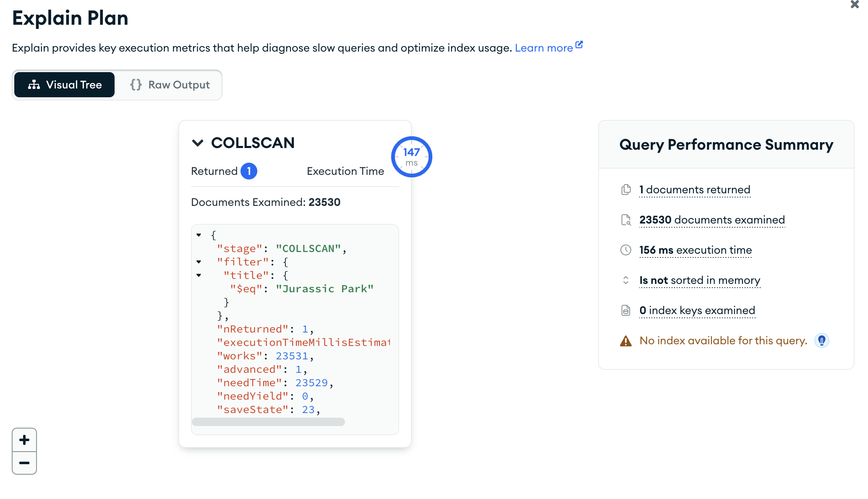868x499 pixels.
Task: Click the clock icon next to execution time
Action: [x=626, y=250]
